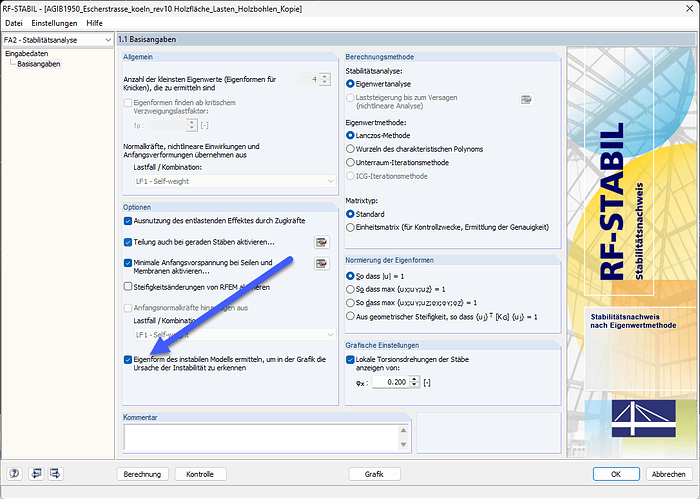Open the Datei menu

[x=14, y=23]
